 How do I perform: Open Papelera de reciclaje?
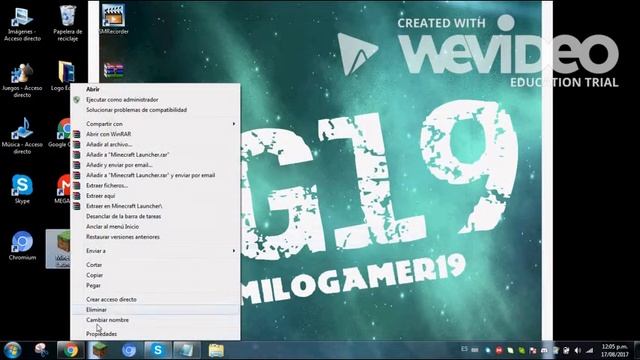click(67, 24)
